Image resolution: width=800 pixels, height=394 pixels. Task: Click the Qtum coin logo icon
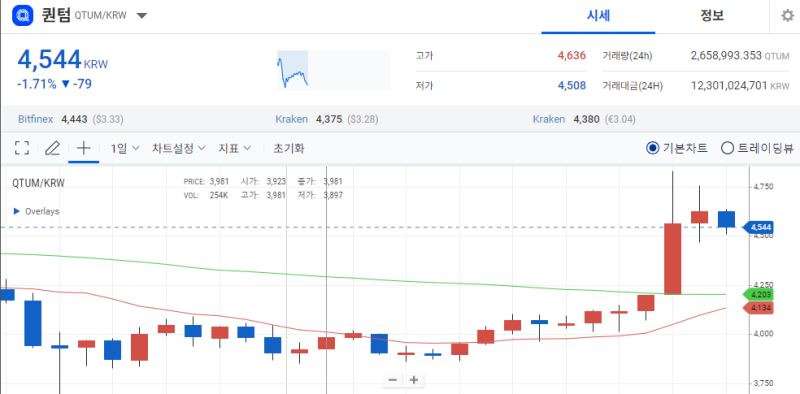pyautogui.click(x=22, y=15)
